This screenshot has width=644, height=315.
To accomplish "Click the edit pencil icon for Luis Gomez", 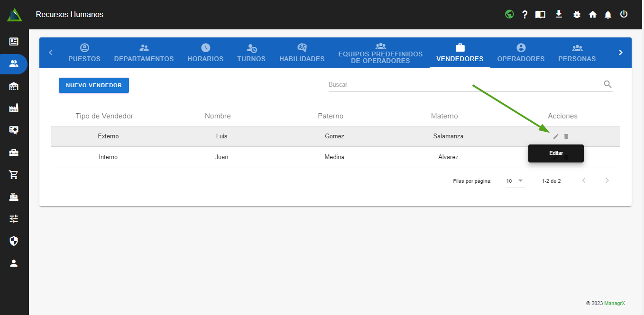I will click(556, 136).
